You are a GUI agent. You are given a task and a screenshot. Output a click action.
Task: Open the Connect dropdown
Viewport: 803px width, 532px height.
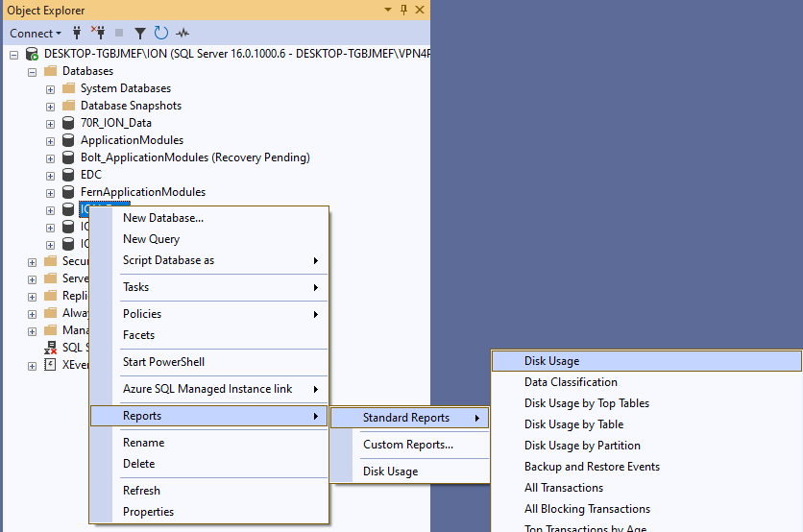[x=36, y=34]
